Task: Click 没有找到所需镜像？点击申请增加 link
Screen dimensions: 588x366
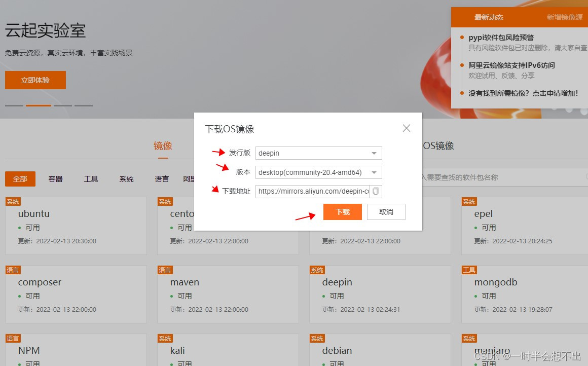Action: (x=523, y=93)
